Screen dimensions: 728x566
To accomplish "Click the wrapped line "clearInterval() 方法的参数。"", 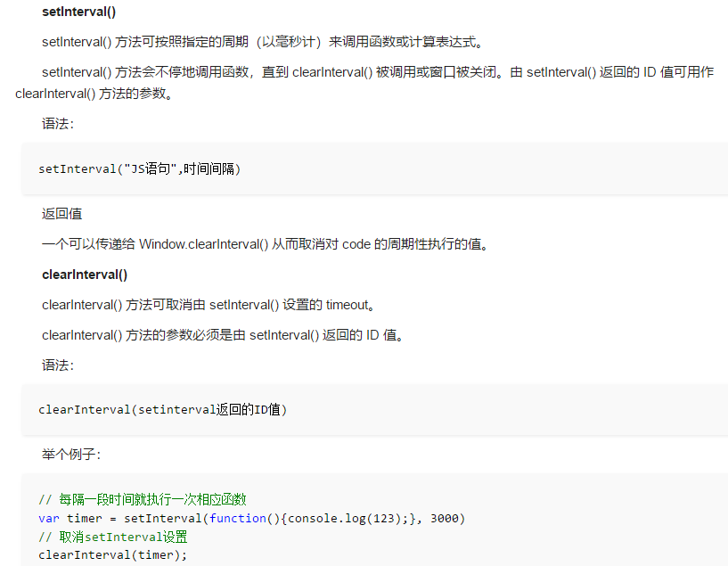I will 94,94.
